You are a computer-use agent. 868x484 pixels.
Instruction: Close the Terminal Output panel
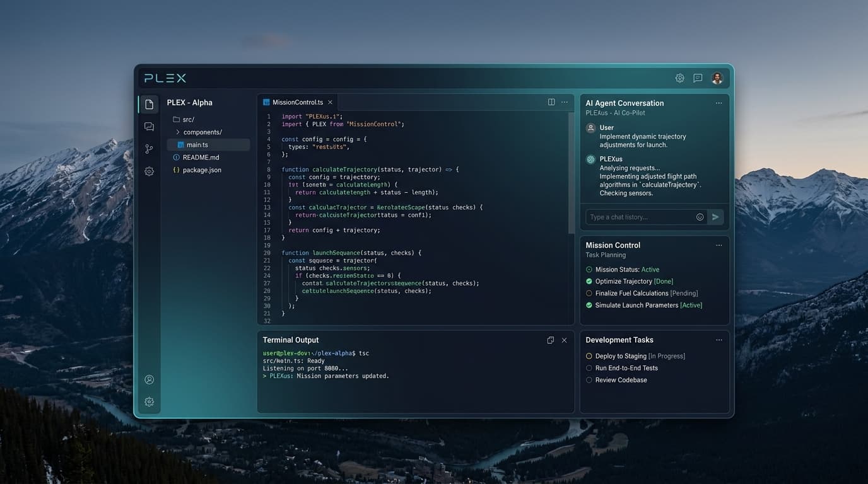click(564, 340)
